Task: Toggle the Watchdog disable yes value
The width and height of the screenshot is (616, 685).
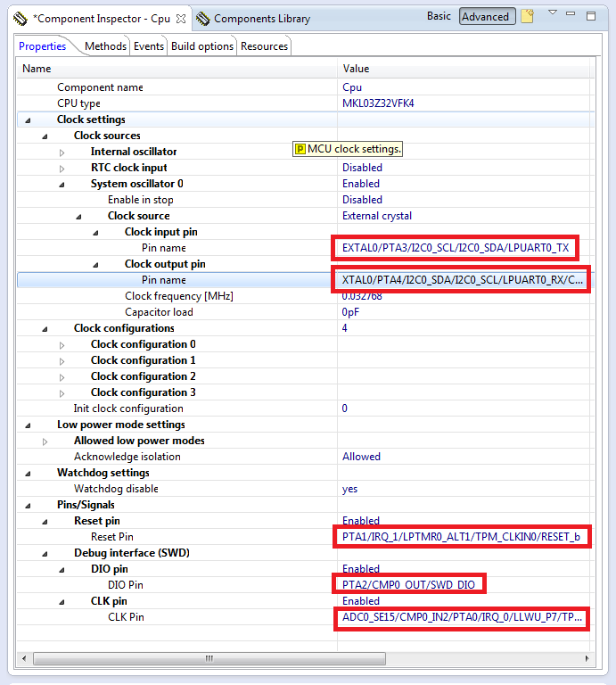Action: (x=349, y=489)
